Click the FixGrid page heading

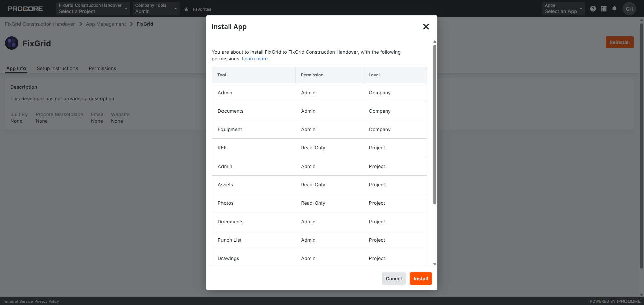click(37, 43)
